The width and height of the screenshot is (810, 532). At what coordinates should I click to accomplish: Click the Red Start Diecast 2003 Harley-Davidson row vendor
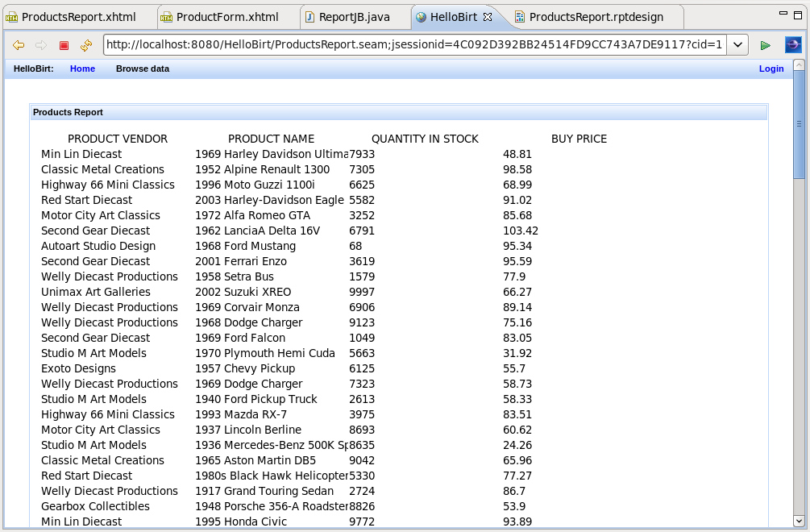pos(87,201)
